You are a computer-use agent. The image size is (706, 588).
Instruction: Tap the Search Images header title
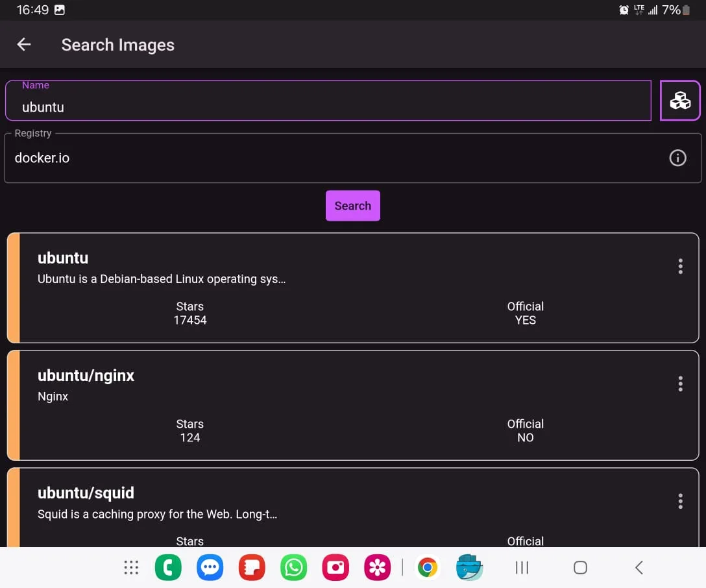[x=118, y=45]
